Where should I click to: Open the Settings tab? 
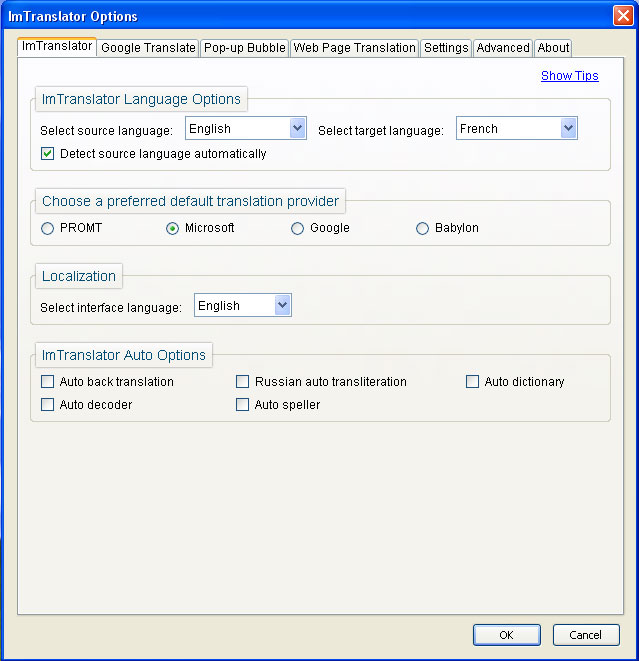click(x=446, y=48)
